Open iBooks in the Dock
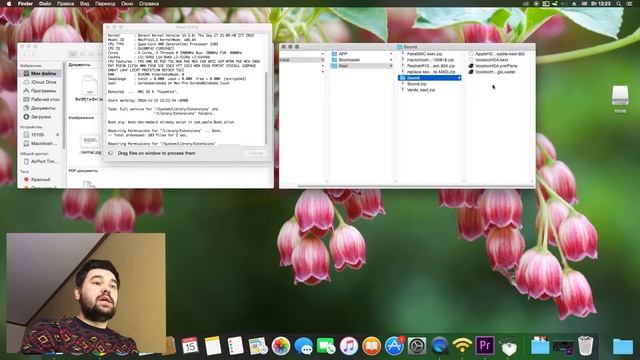Image resolution: width=640 pixels, height=360 pixels. click(x=371, y=346)
